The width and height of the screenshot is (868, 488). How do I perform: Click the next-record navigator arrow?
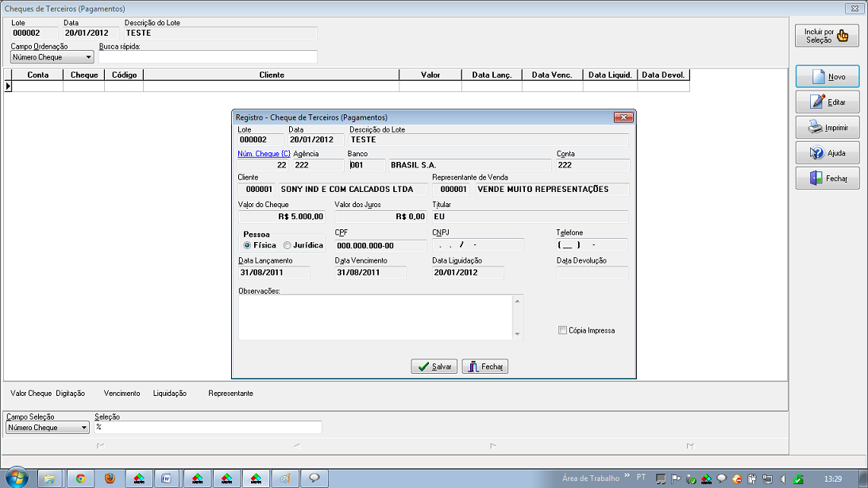pos(493,445)
